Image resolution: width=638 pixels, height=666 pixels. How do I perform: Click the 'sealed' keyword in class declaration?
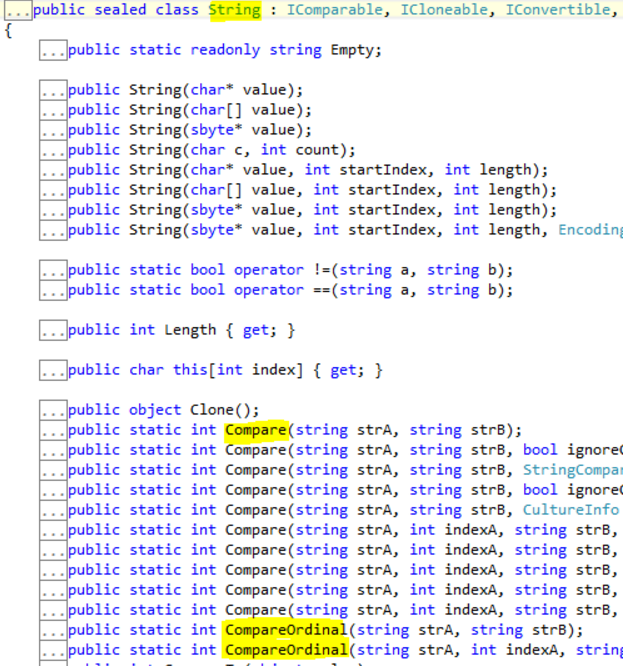[x=120, y=10]
